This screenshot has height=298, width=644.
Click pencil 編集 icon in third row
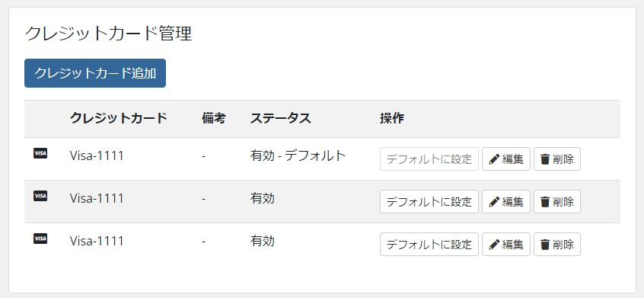pyautogui.click(x=494, y=245)
